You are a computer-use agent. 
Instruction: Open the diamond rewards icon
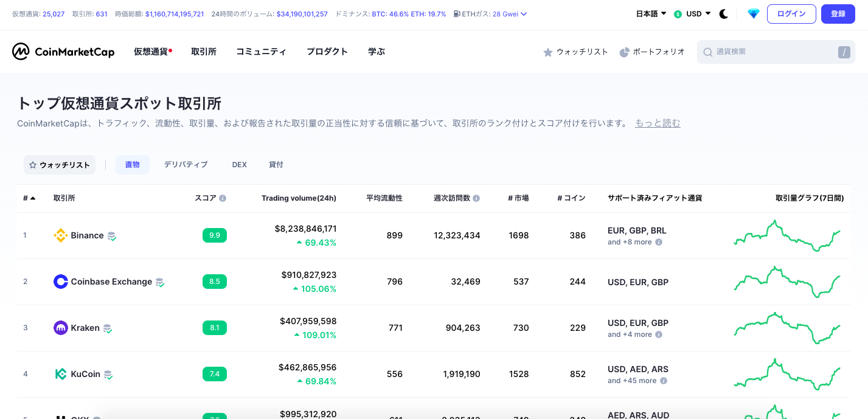(x=753, y=13)
